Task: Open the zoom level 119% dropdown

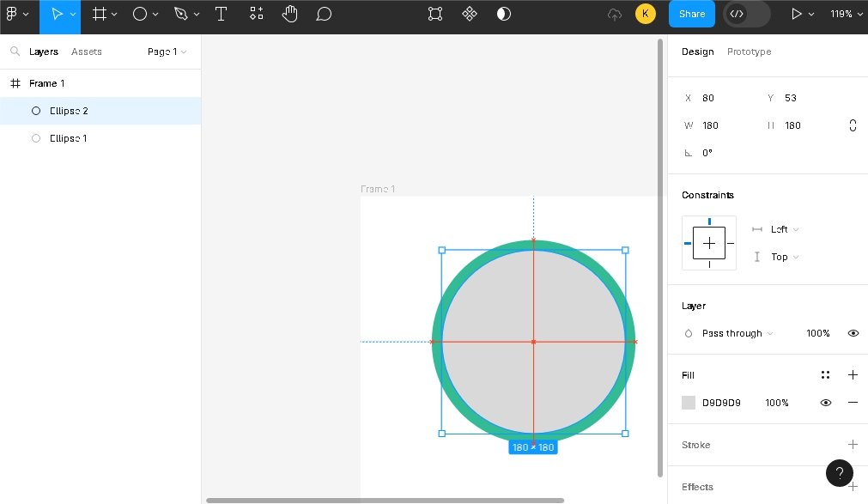Action: coord(846,14)
